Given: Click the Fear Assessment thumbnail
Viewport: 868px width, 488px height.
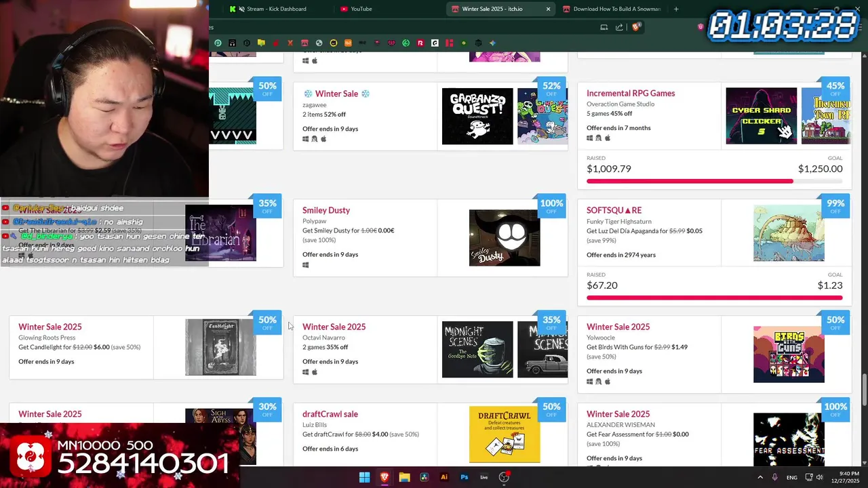Looking at the screenshot, I should (x=789, y=439).
